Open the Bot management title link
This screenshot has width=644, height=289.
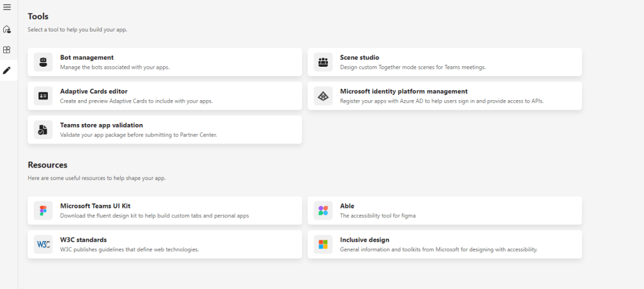(87, 57)
